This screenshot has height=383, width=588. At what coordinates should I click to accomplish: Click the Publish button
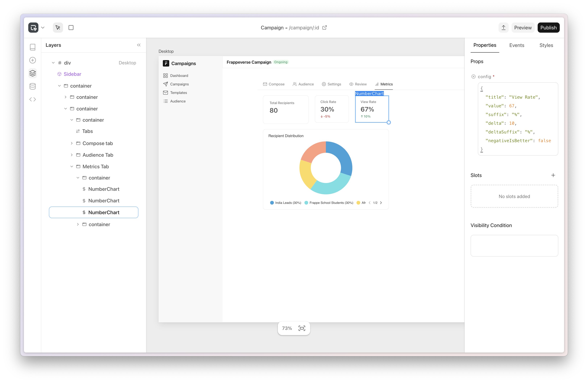pos(548,27)
